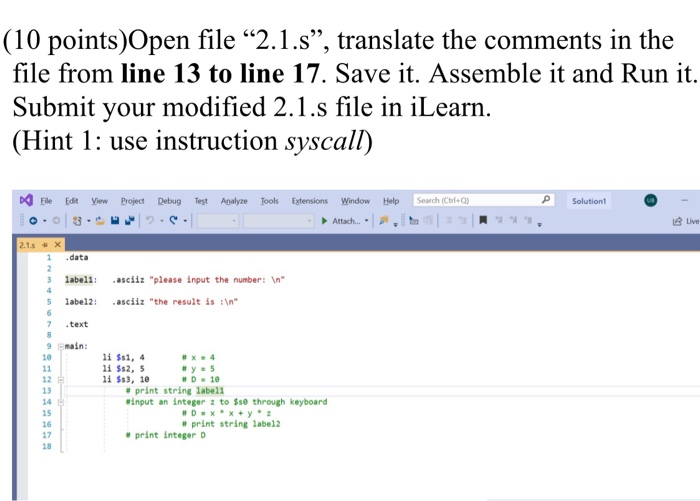
Task: Click the Solution1 title label
Action: (589, 201)
